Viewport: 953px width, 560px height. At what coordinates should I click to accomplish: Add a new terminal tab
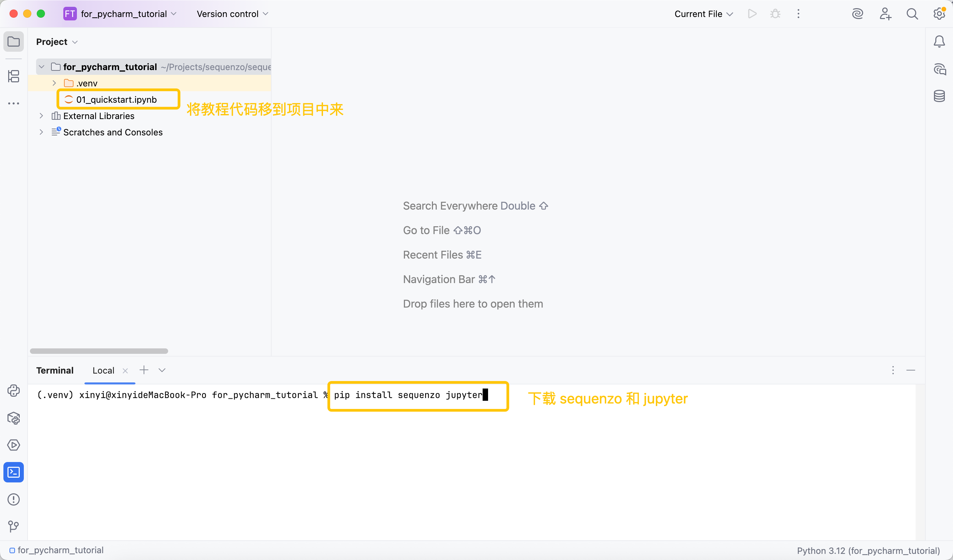(x=144, y=370)
